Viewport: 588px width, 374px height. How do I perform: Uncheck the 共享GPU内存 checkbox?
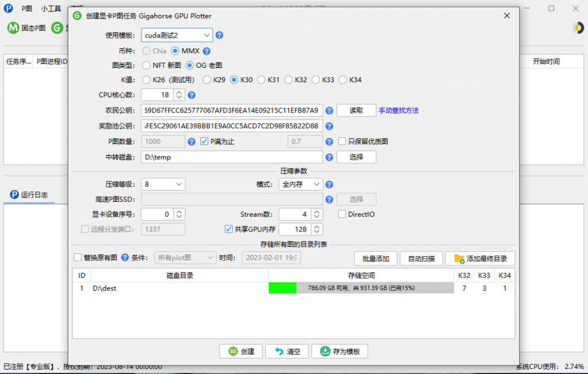click(229, 229)
